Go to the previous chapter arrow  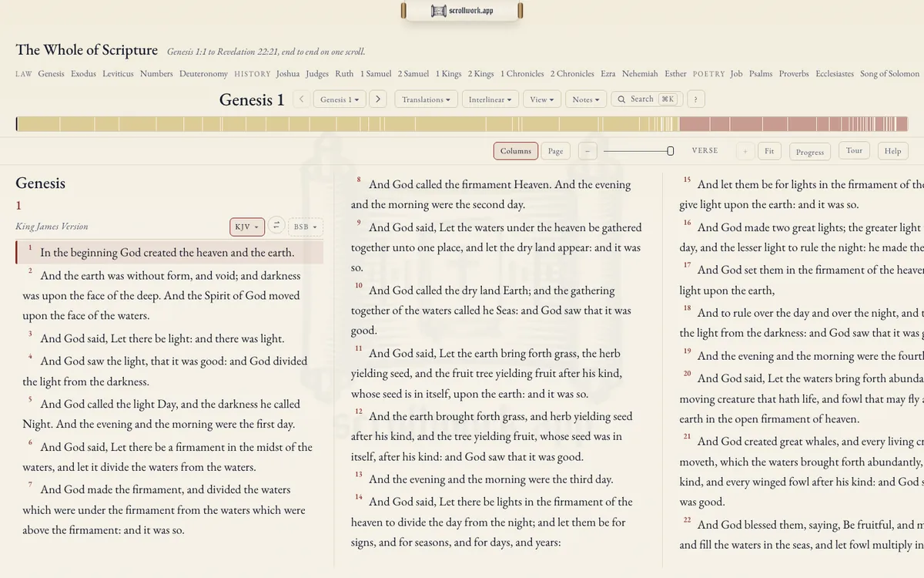302,99
